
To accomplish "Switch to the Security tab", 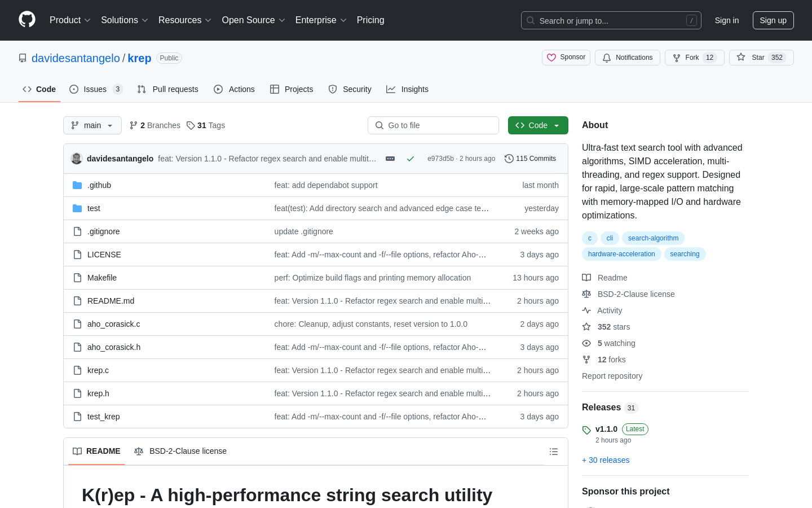I will [350, 89].
